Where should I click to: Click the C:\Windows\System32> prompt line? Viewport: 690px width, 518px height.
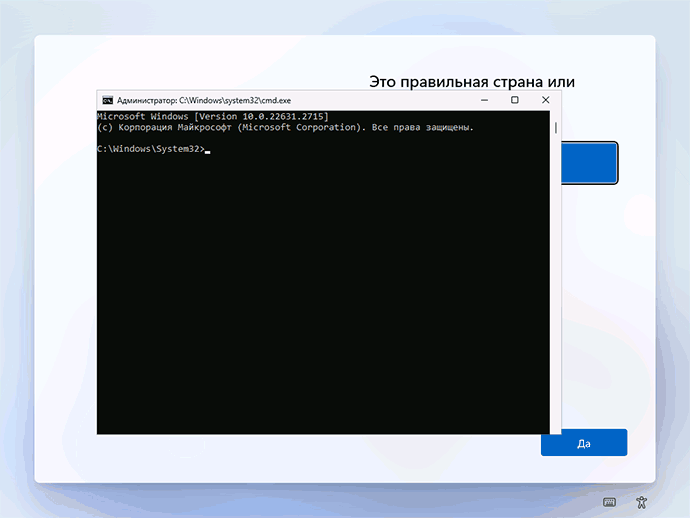(150, 149)
